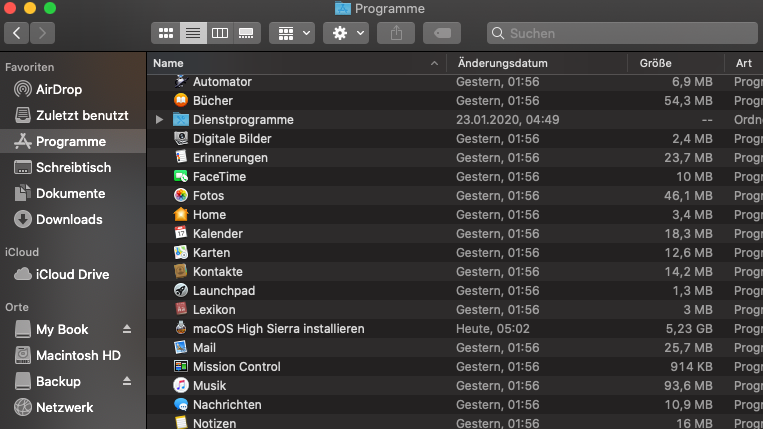
Task: Select the Fotos app icon
Action: pos(180,196)
